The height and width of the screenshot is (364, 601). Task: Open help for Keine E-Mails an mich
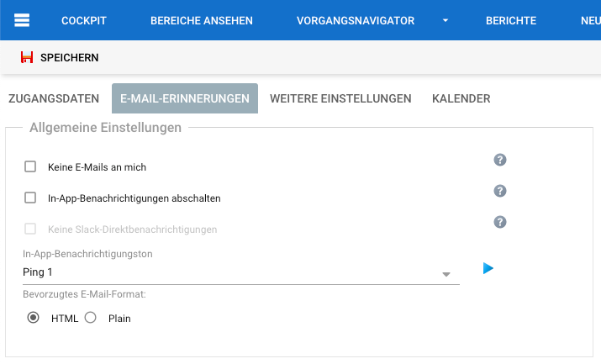pyautogui.click(x=500, y=161)
